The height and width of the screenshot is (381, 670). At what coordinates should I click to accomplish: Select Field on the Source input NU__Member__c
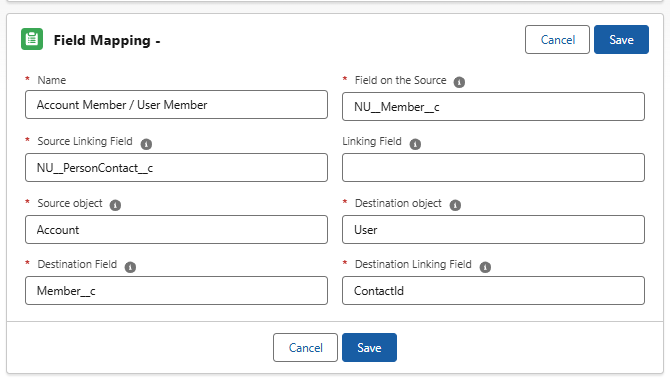click(494, 107)
